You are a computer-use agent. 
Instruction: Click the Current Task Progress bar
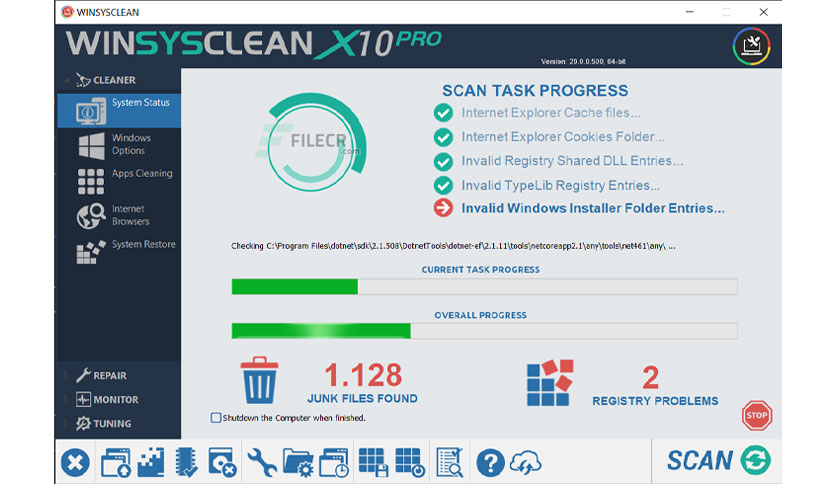(484, 287)
